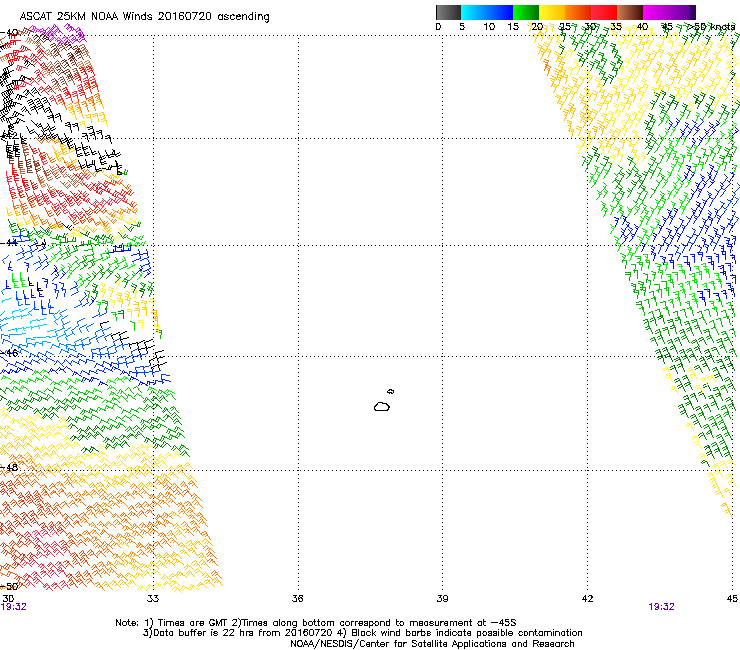
Task: Click the title "ASCAT 25KM NOAA Winds 20160720 ascending"
Action: point(144,17)
